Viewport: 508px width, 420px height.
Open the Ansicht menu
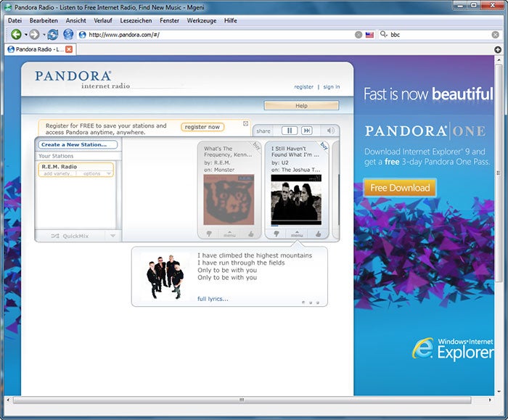click(75, 20)
